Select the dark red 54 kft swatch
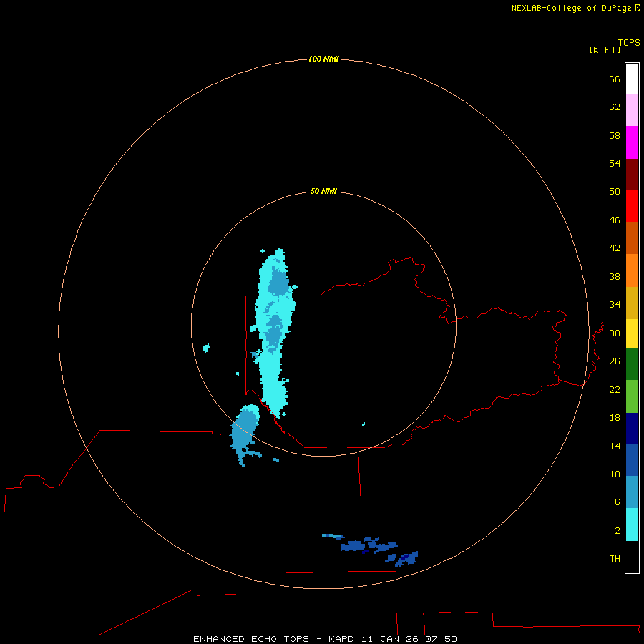The width and height of the screenshot is (644, 644). coord(632,174)
